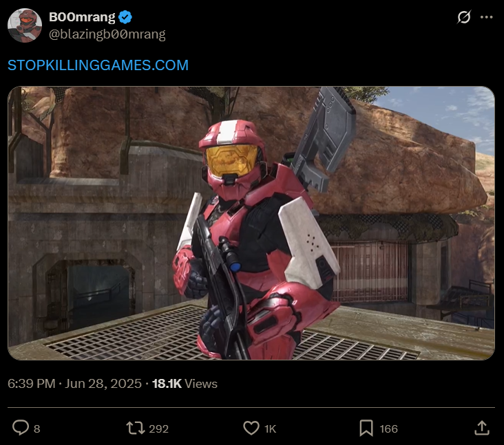Open the three-dot more options menu

(486, 17)
